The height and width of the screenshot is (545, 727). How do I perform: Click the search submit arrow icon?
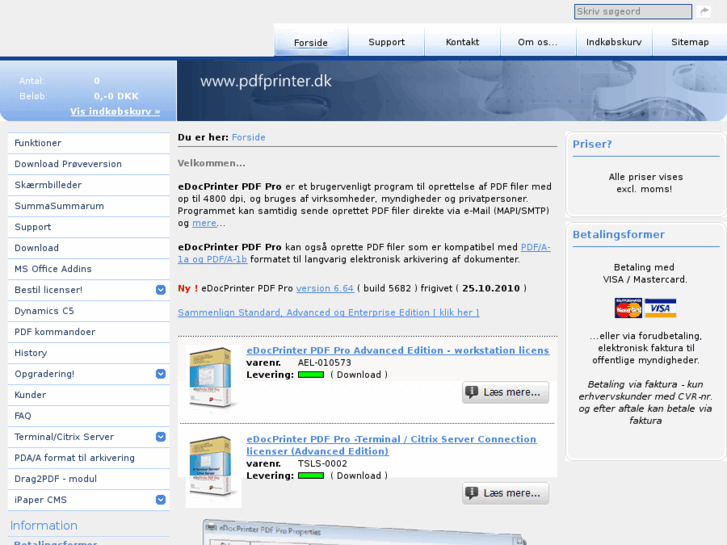tap(704, 12)
